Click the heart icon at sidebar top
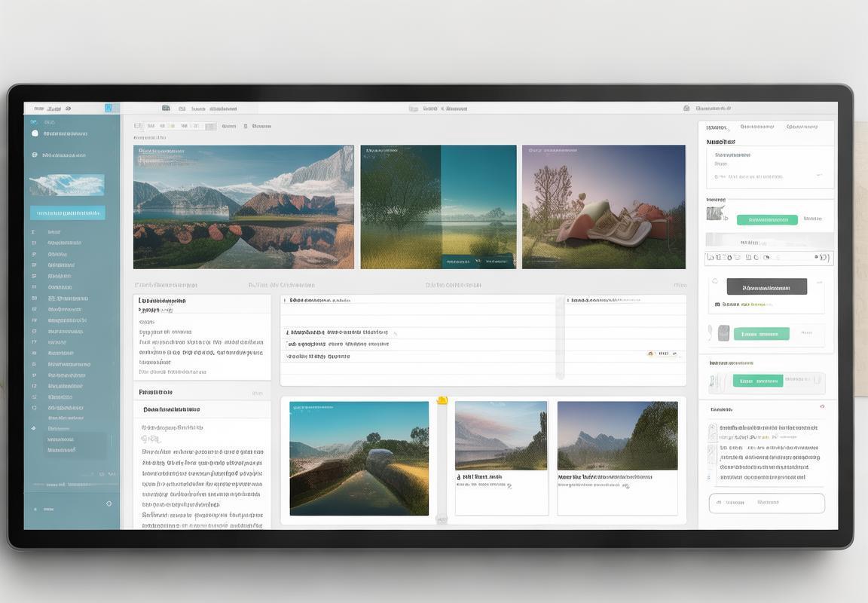868x603 pixels. (34, 121)
